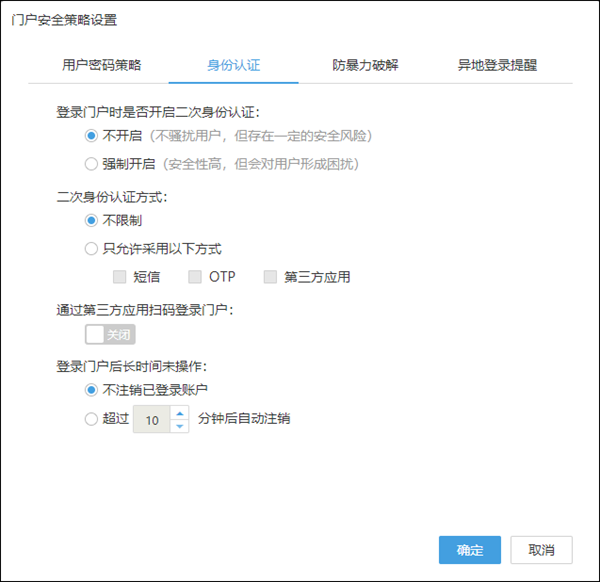Select 不限制 authentication method option
Screen dimensions: 600x582
pyautogui.click(x=92, y=220)
